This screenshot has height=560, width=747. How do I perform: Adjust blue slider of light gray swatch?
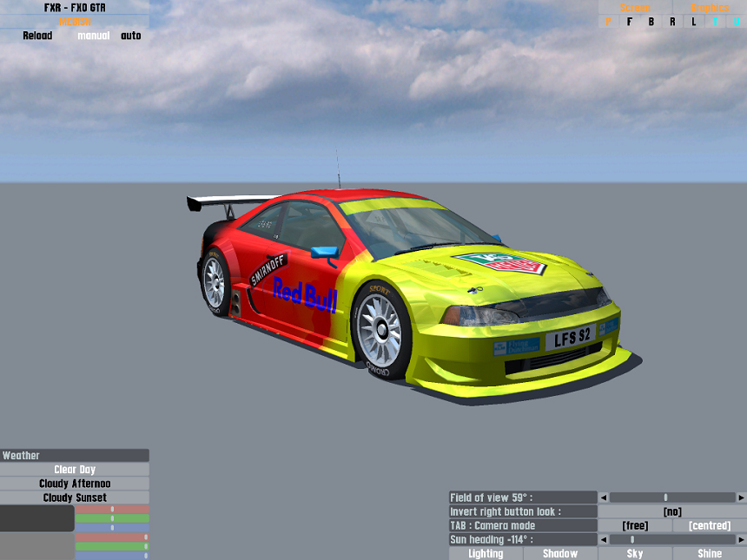(112, 556)
